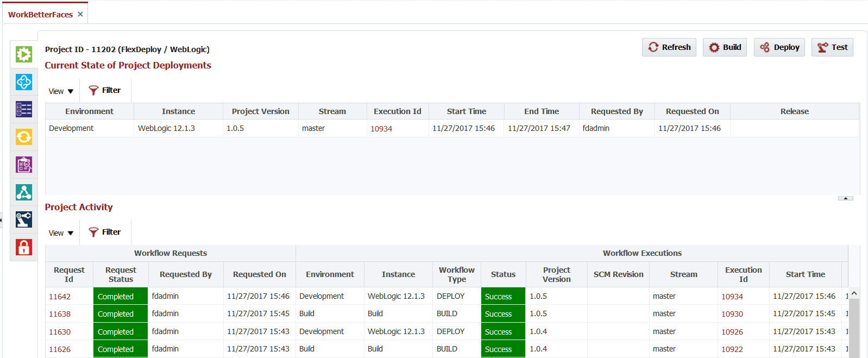Click the Workflow Executions group header
Viewport: 868px width, 358px height.
tap(642, 253)
